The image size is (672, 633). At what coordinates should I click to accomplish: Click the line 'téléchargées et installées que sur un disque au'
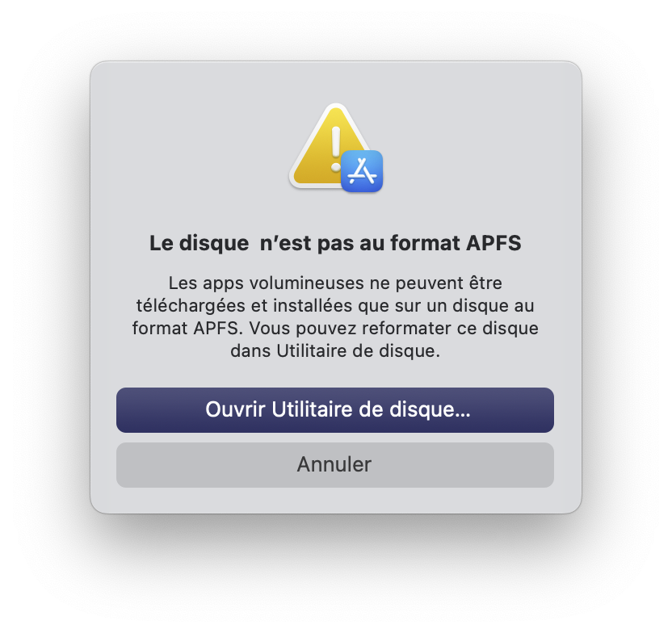tap(335, 306)
